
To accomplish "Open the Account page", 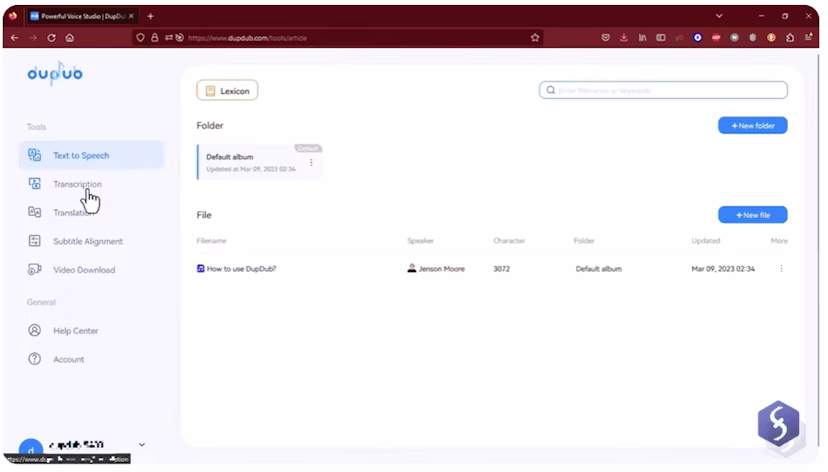I will click(x=69, y=359).
